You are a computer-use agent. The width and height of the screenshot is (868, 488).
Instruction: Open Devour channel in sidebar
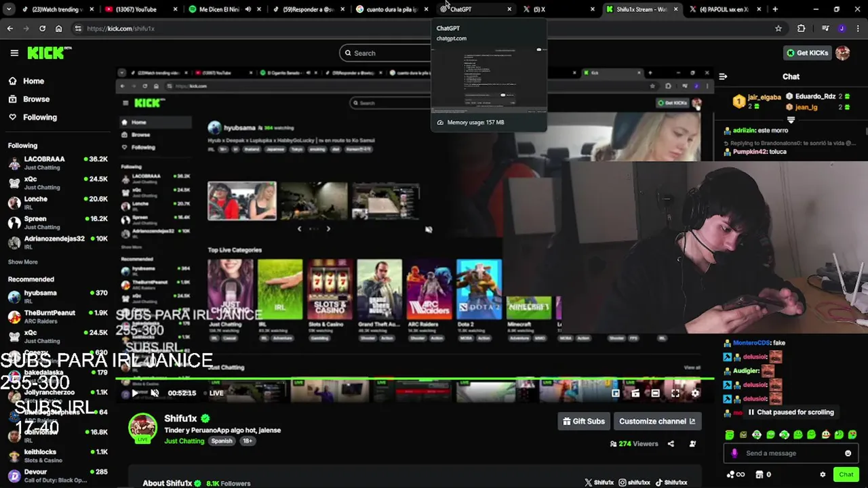(x=58, y=476)
